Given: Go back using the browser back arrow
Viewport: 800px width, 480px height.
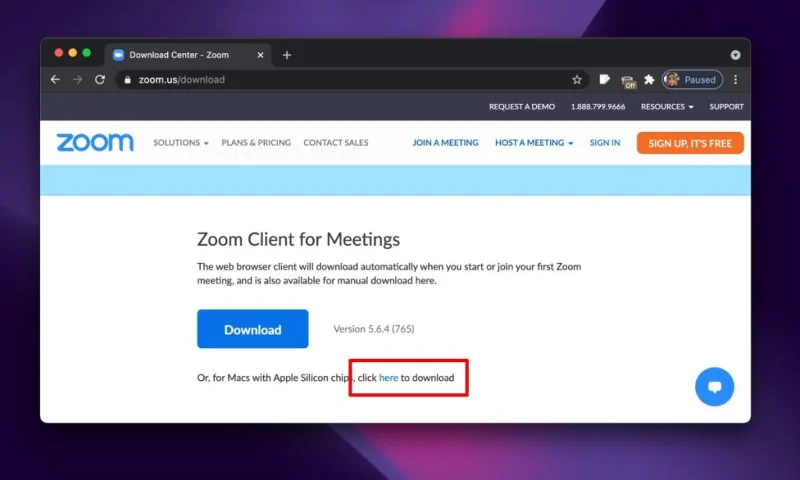Looking at the screenshot, I should tap(55, 80).
